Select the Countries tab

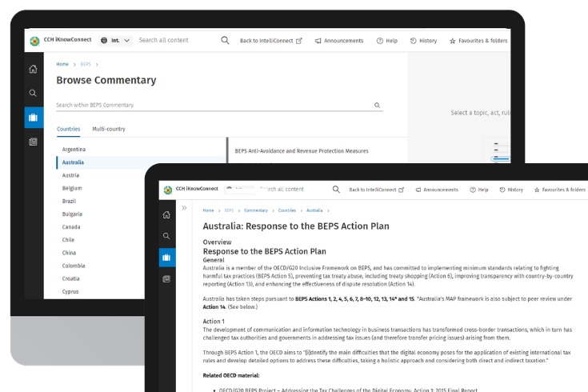[x=68, y=129]
